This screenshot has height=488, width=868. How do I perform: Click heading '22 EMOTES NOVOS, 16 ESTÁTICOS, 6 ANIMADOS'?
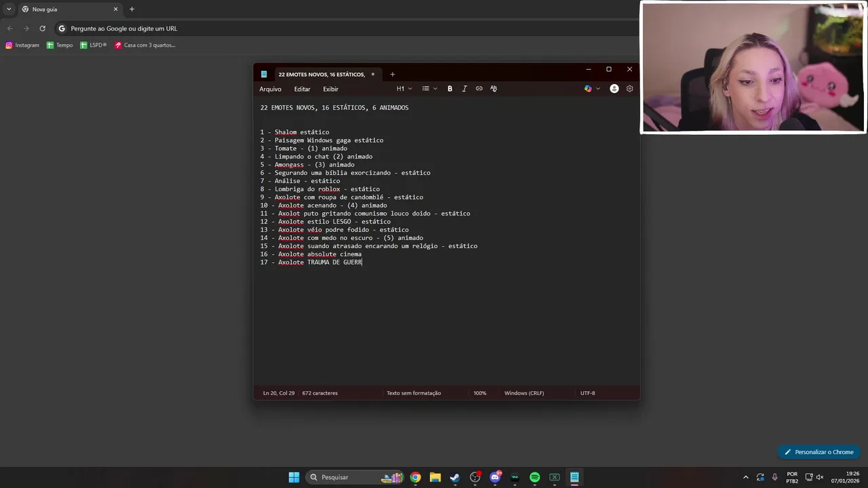pyautogui.click(x=334, y=108)
